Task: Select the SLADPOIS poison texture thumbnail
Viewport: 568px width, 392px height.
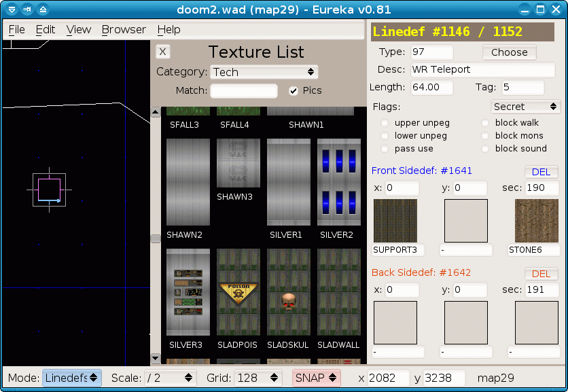Action: click(238, 292)
